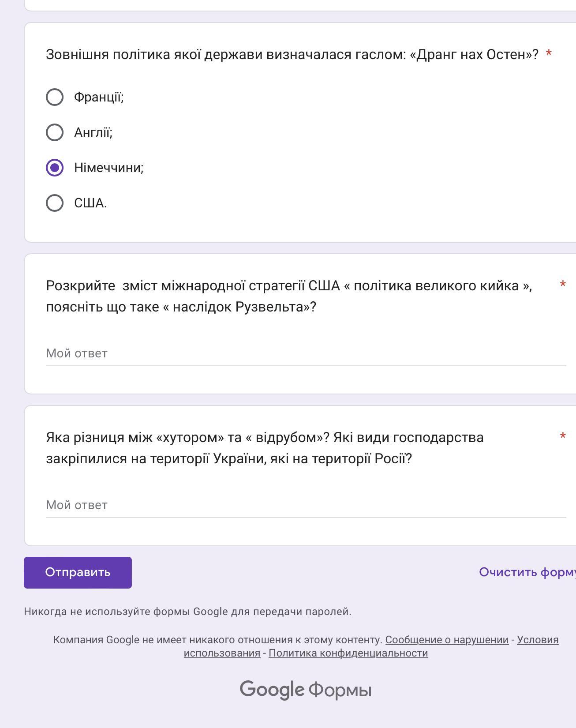Open the Политика конфиденциальности link

pos(348,653)
